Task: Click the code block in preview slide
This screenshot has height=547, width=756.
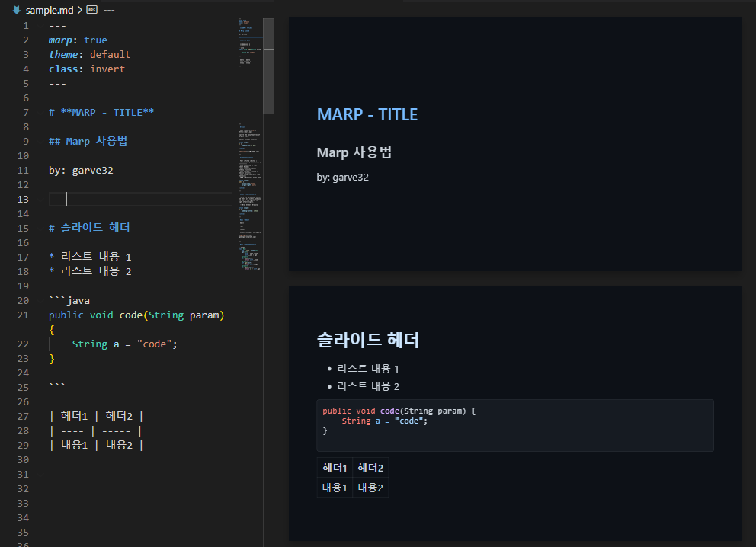Action: (x=515, y=425)
